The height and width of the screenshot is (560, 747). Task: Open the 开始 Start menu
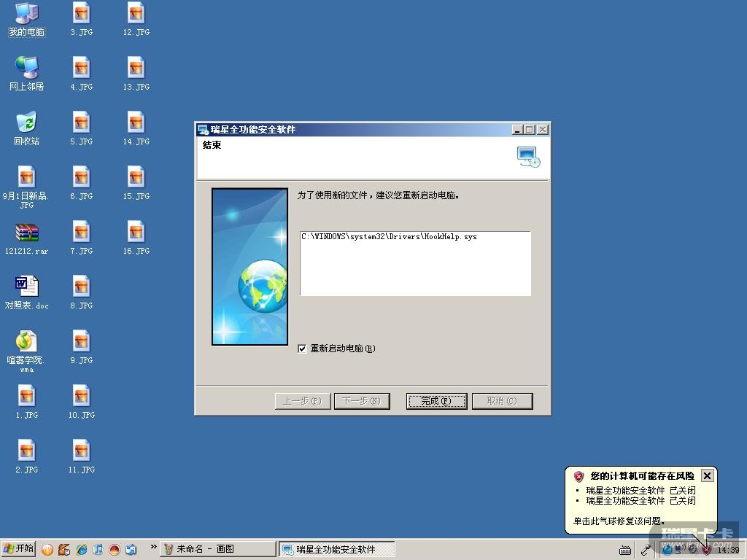point(19,548)
